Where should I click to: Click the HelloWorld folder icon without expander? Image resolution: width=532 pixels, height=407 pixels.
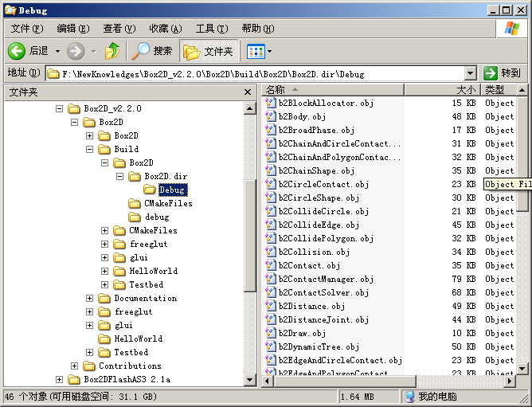click(104, 339)
